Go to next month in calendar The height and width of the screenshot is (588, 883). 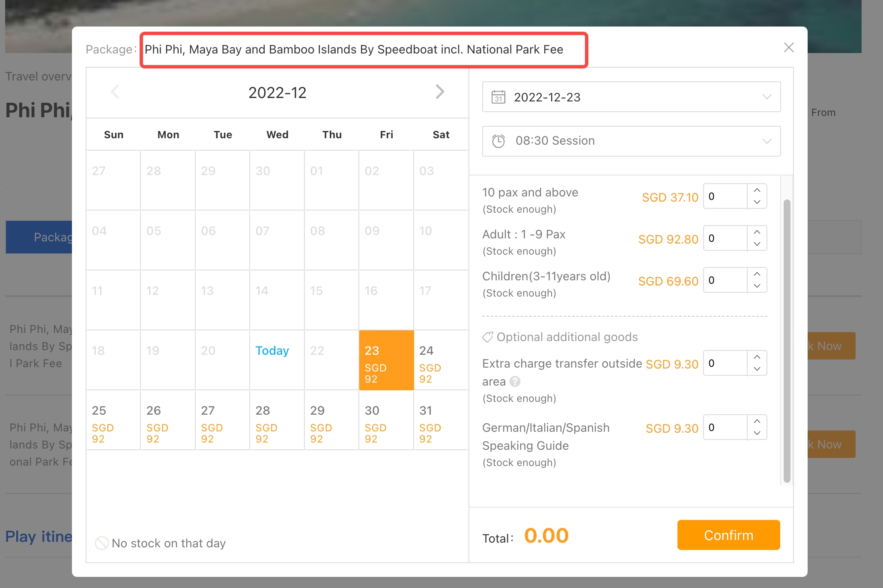point(440,92)
